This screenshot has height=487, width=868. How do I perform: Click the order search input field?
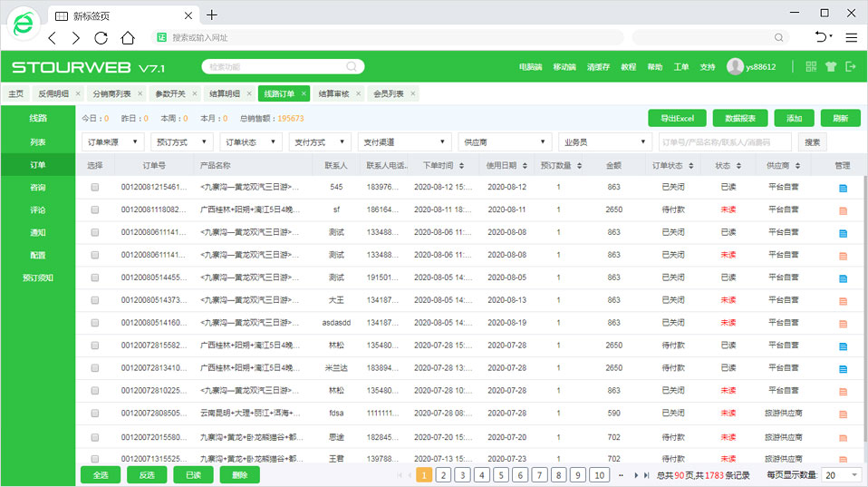click(724, 142)
